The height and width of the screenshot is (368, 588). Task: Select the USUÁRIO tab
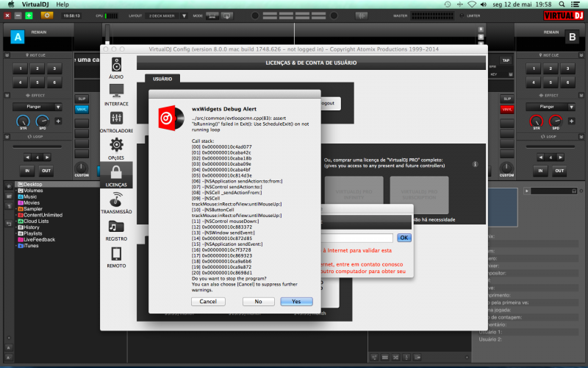tap(162, 79)
